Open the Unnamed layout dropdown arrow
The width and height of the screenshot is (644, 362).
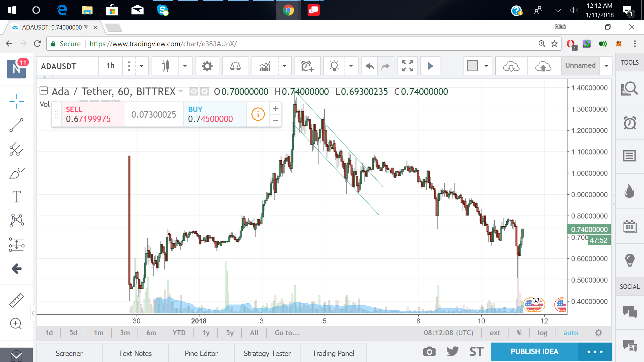[x=606, y=66]
